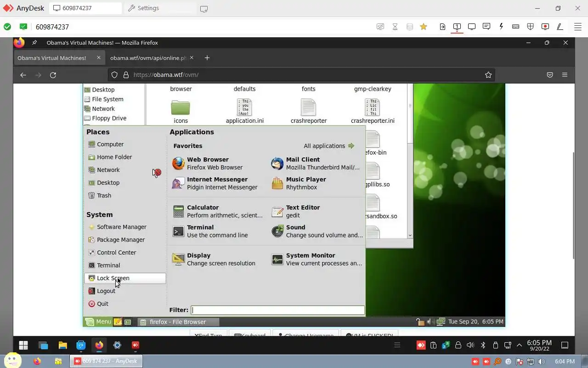Image resolution: width=588 pixels, height=368 pixels.
Task: Select File System in file browser sidebar
Action: tap(104, 99)
